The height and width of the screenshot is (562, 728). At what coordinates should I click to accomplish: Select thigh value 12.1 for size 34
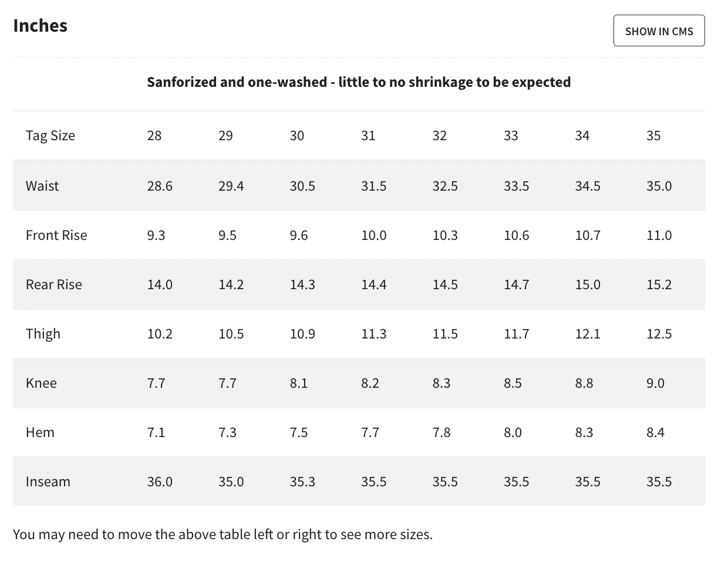[x=588, y=334]
